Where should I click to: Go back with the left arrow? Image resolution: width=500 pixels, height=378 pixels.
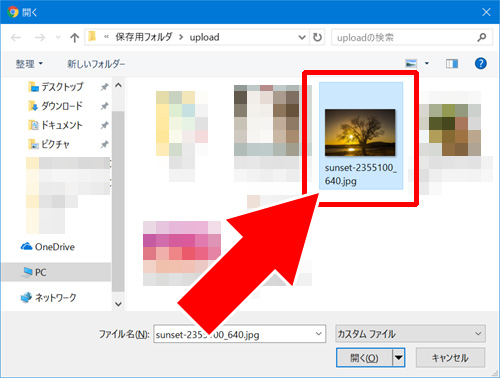pos(16,37)
